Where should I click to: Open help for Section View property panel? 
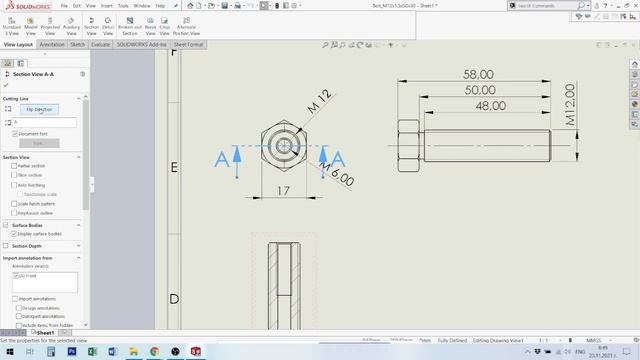coord(82,74)
